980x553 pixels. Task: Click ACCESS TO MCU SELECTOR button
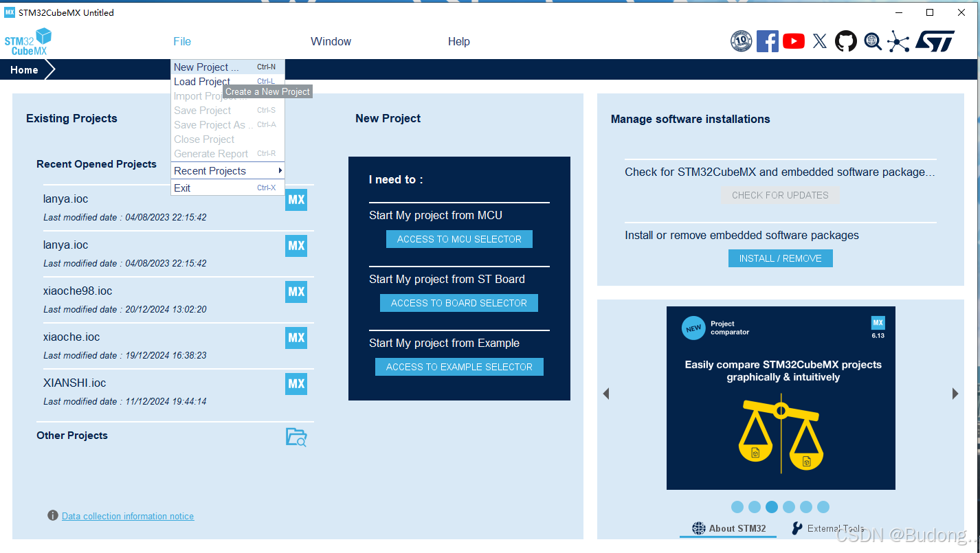459,239
